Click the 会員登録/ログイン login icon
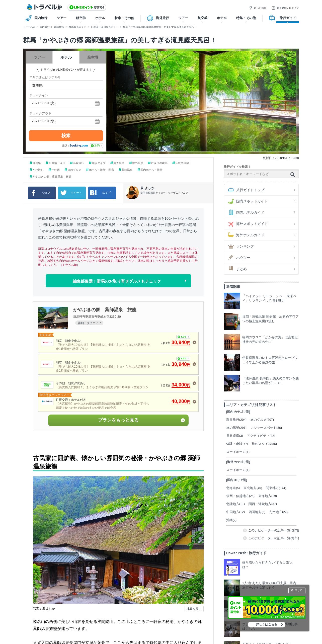The image size is (322, 644). (x=273, y=8)
